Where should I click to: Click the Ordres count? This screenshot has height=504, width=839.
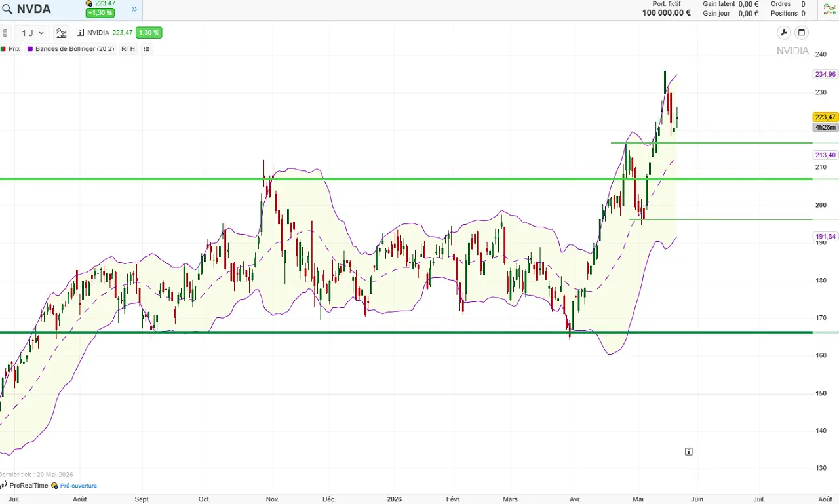(x=803, y=4)
